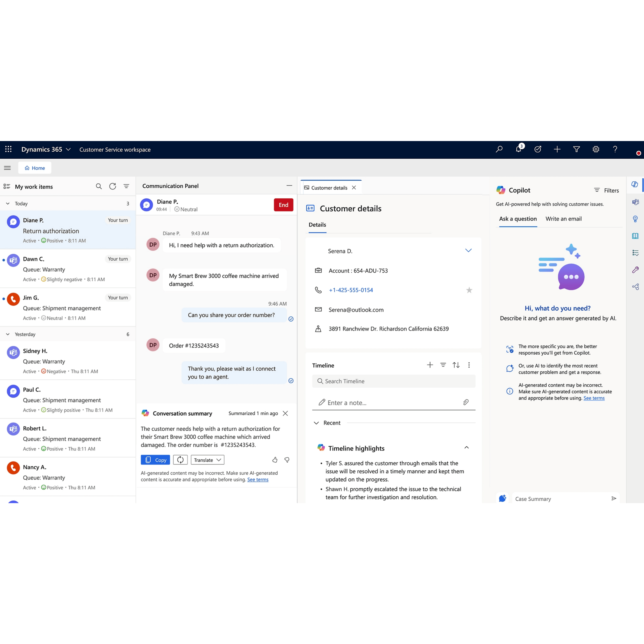Filter the My work items list

coord(126,186)
